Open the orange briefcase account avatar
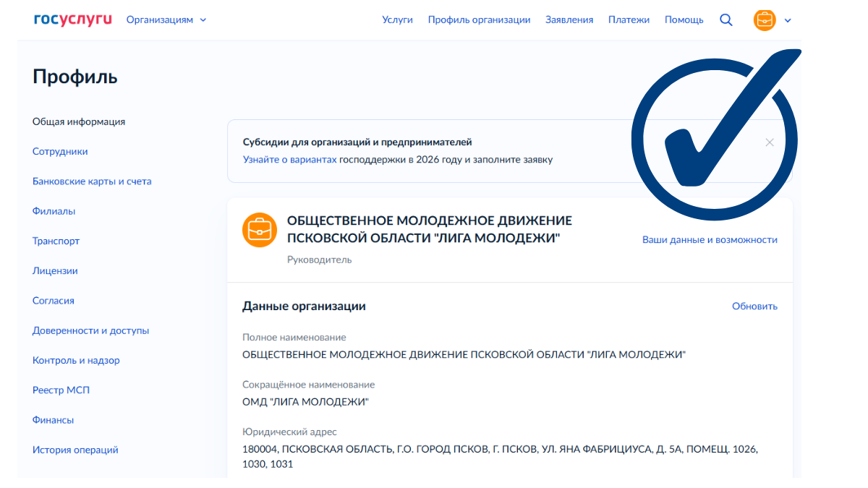Image resolution: width=868 pixels, height=488 pixels. (765, 20)
